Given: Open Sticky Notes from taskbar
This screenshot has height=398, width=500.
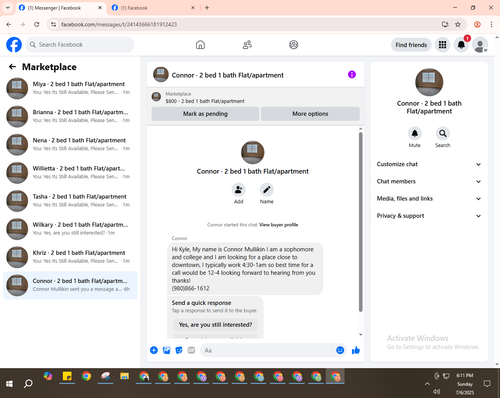Looking at the screenshot, I should (x=67, y=377).
